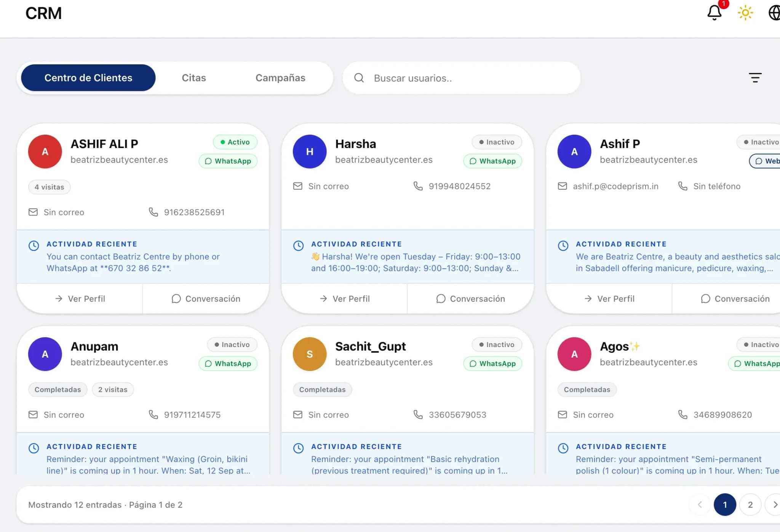Switch to the Citas tab
Viewport: 780px width, 532px height.
pyautogui.click(x=194, y=78)
